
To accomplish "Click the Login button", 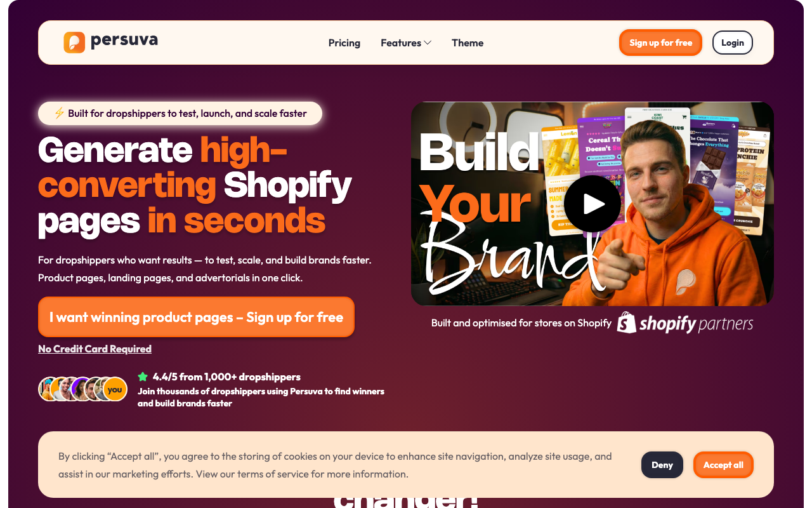I will tap(732, 43).
